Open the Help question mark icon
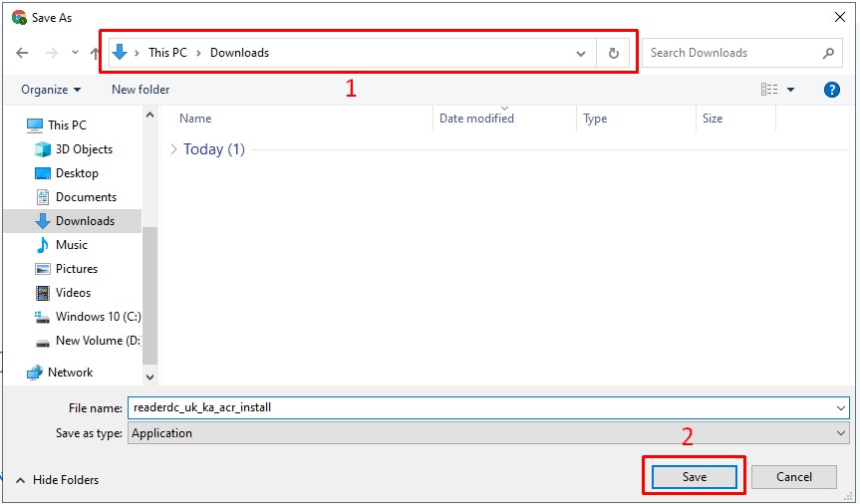Screen dimensions: 860x504 click(x=832, y=90)
